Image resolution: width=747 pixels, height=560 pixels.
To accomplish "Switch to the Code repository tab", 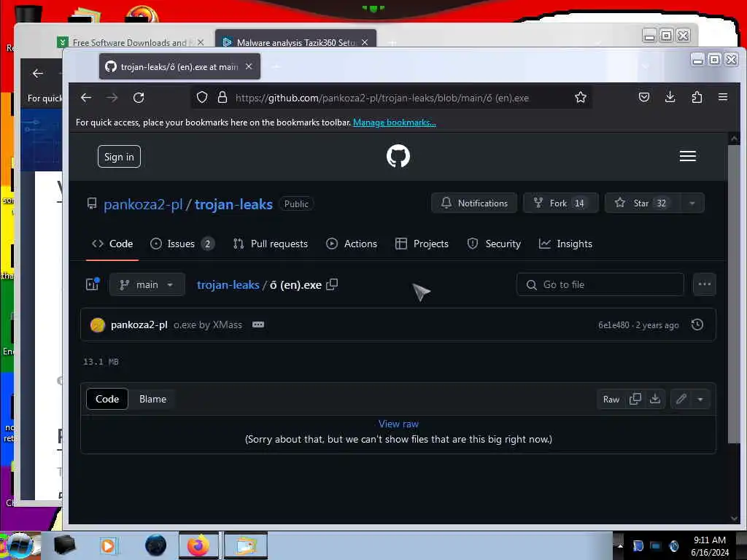I will [112, 244].
